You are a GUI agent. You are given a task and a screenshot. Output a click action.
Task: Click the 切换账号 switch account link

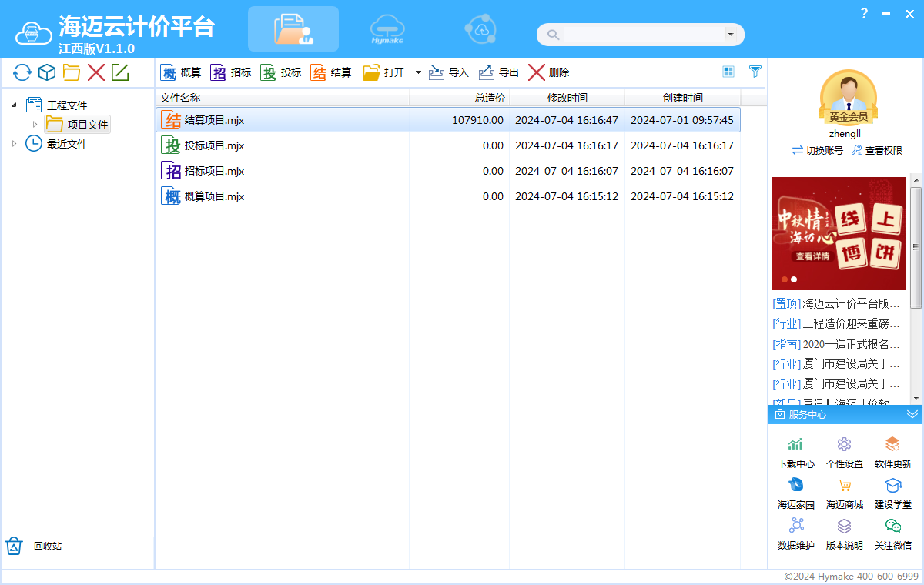click(x=817, y=151)
